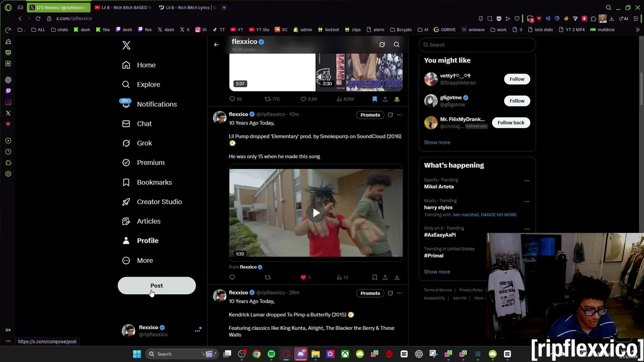Click the X logo in sidebar

coord(126,45)
